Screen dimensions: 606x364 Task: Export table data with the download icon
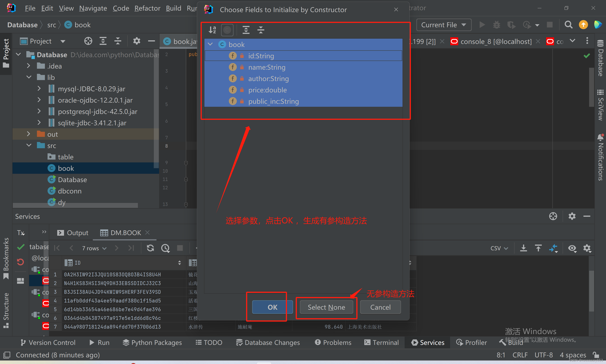pos(524,248)
